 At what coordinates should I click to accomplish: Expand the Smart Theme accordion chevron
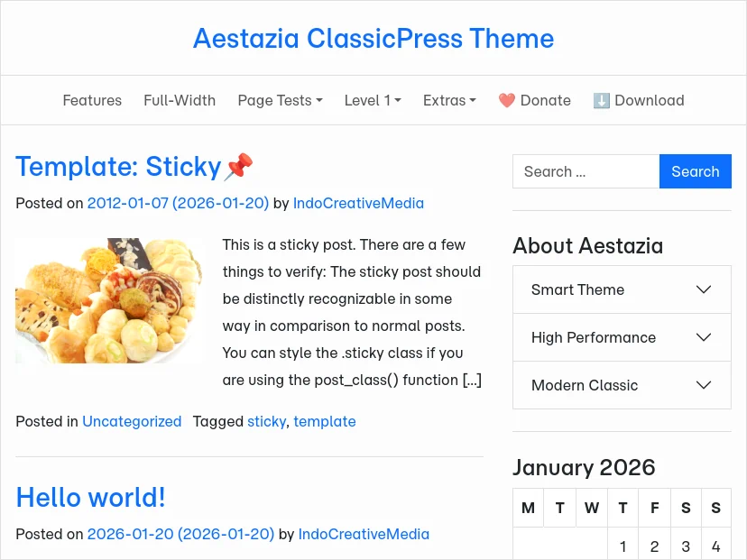[704, 289]
